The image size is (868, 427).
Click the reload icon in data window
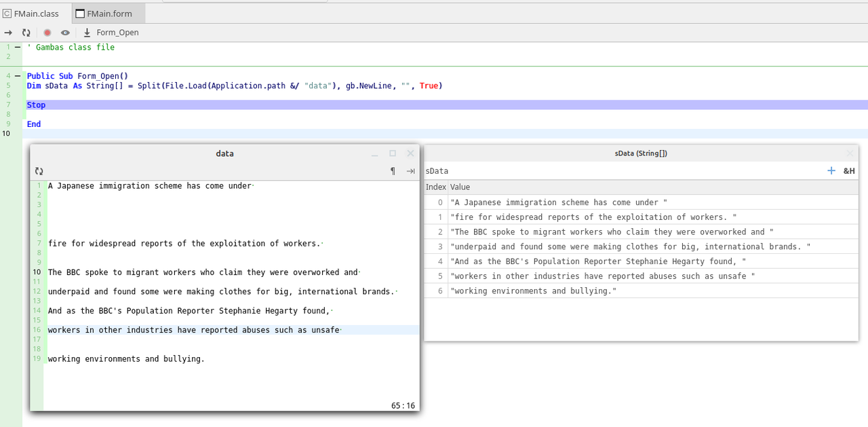coord(39,172)
